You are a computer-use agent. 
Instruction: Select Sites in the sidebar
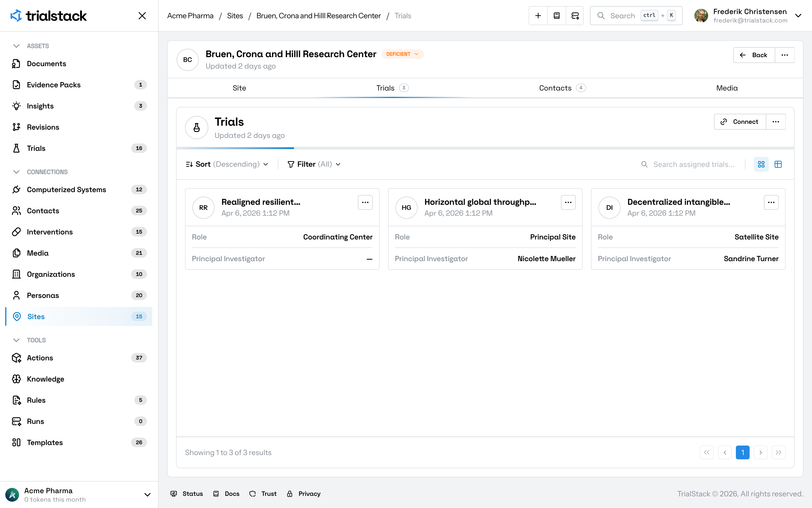[79, 316]
